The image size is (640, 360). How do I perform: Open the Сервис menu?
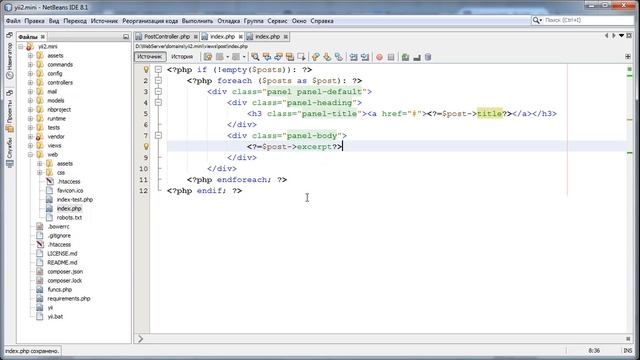(x=277, y=21)
